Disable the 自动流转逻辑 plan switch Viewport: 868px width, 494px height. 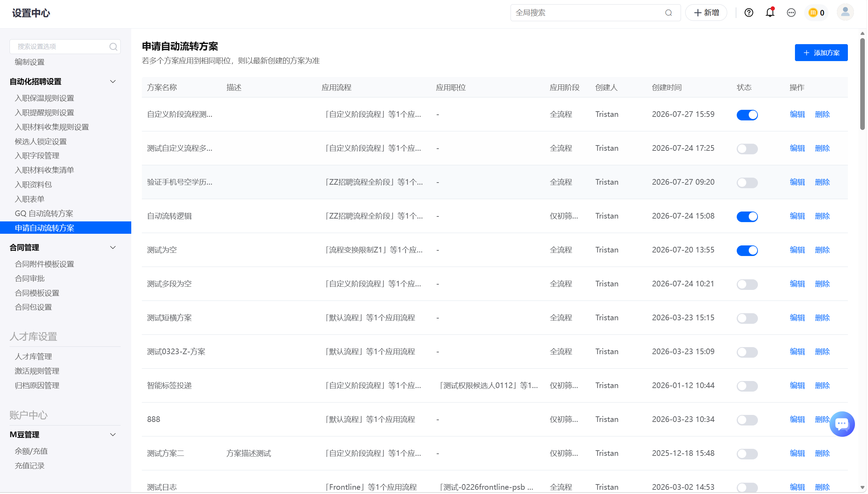click(x=747, y=216)
